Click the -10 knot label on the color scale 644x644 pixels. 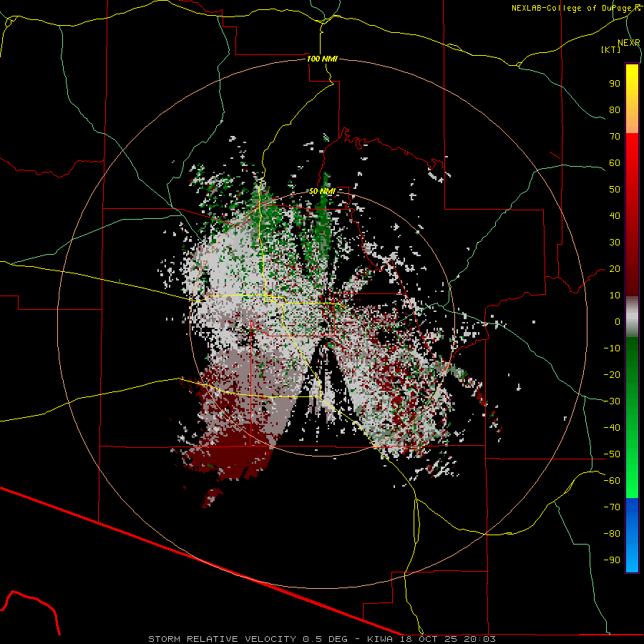(612, 348)
